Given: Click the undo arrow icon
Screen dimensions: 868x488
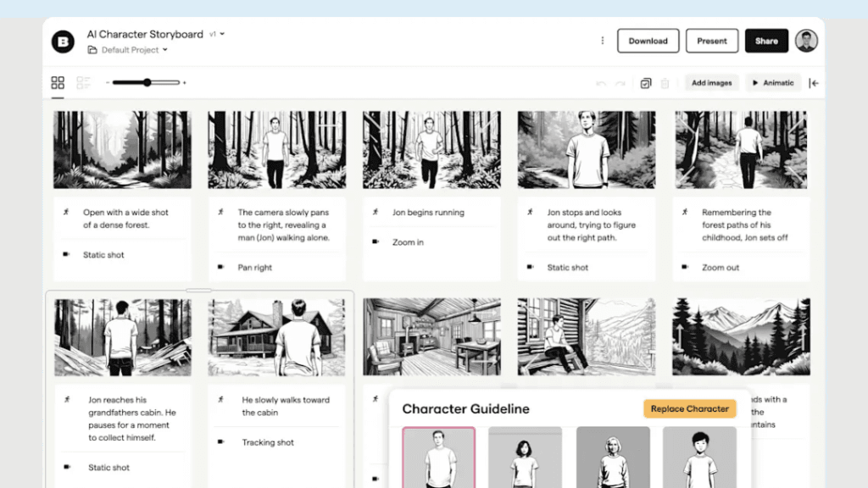Looking at the screenshot, I should [x=601, y=84].
